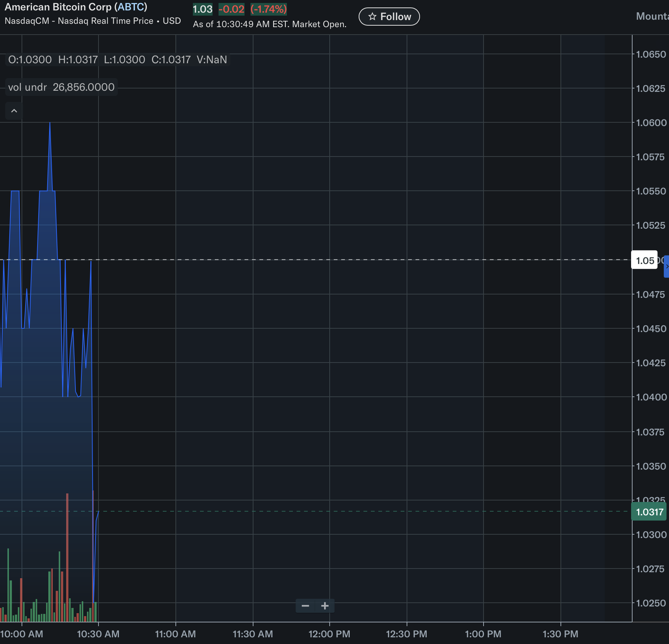The width and height of the screenshot is (669, 644).
Task: Collapse the indicator legend chevron
Action: (14, 111)
